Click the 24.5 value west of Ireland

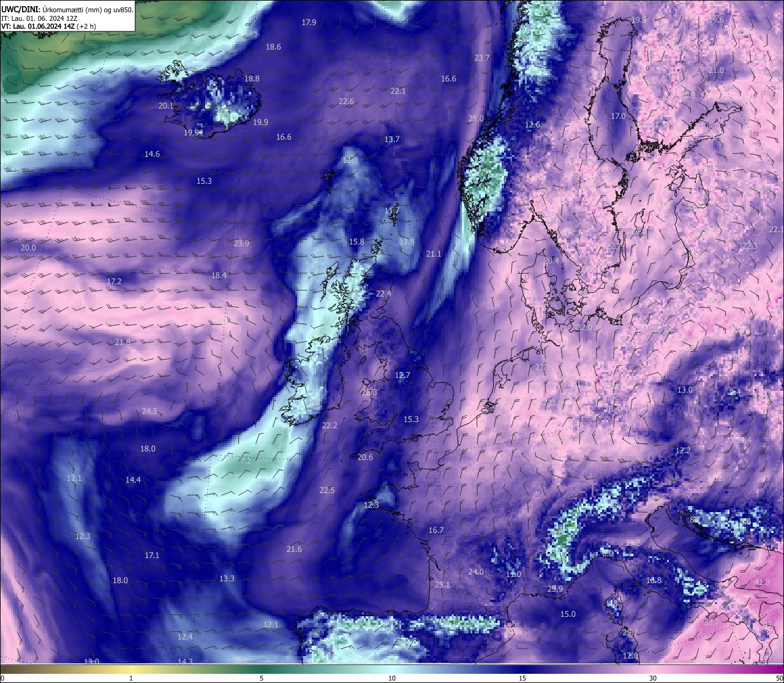click(x=149, y=412)
